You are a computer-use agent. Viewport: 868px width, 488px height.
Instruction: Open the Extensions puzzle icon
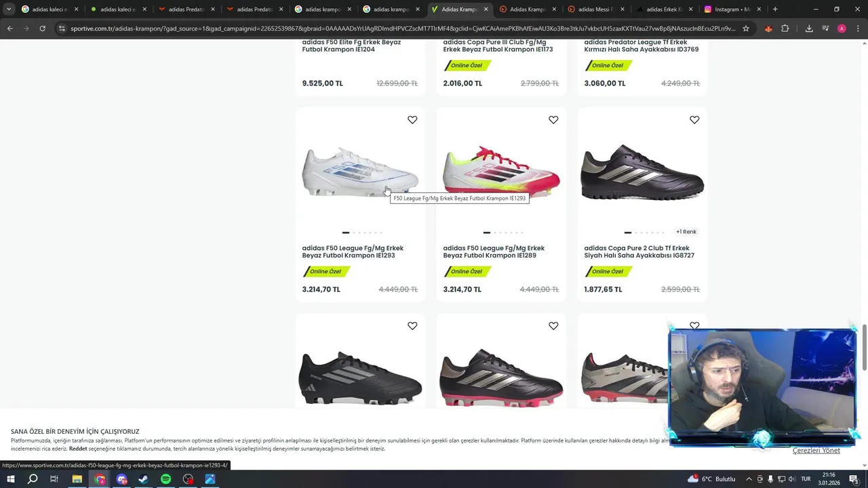pos(785,28)
